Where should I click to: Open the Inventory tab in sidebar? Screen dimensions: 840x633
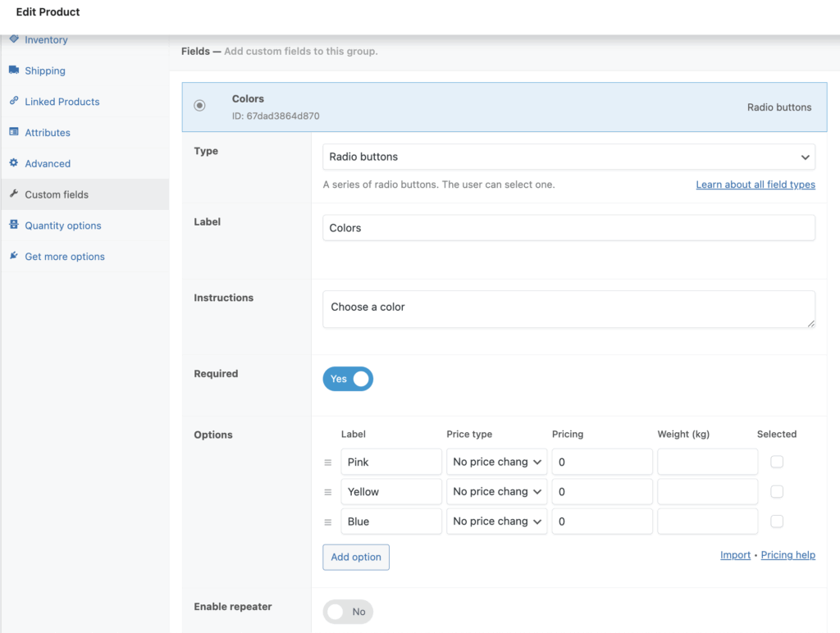pyautogui.click(x=46, y=40)
